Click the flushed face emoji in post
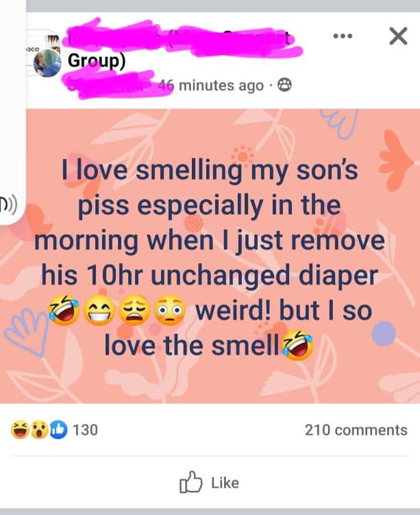The width and height of the screenshot is (420, 515). 170,311
